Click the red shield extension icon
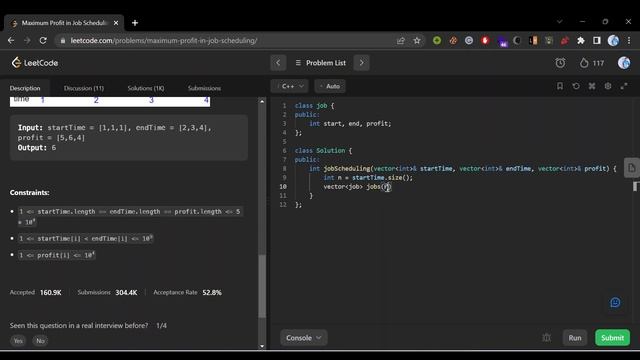640x360 pixels. click(485, 40)
